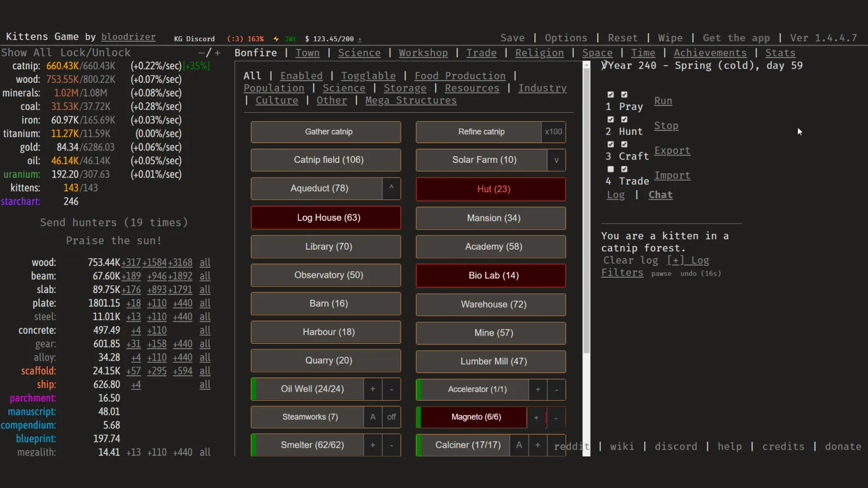Click the plus icon on Smelter

(373, 445)
